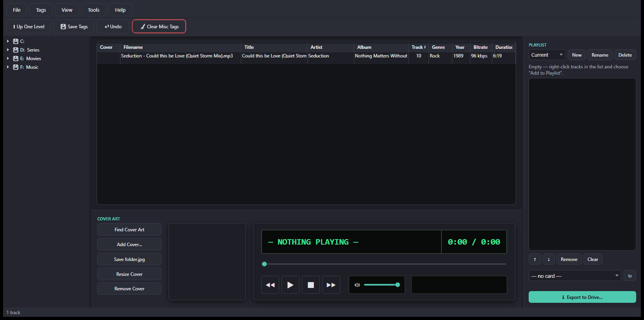The height and width of the screenshot is (320, 644).
Task: Select E: Movies in folder tree
Action: [30, 59]
